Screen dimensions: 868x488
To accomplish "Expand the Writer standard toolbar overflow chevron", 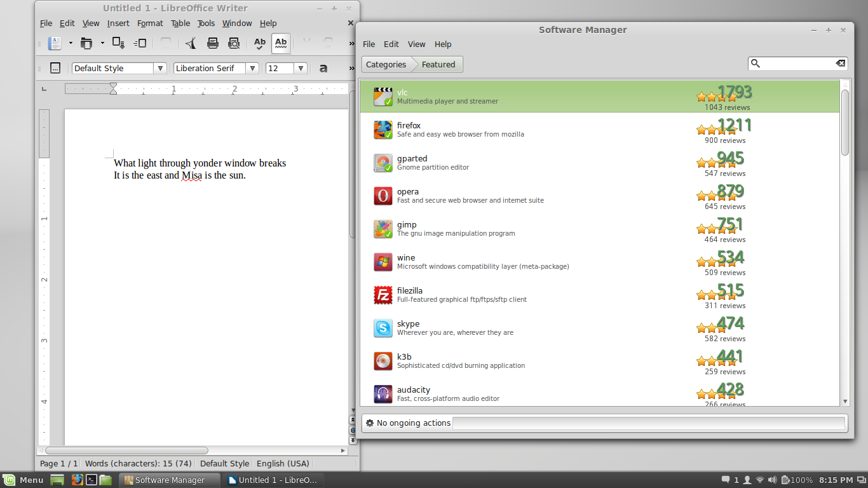I will pos(351,43).
